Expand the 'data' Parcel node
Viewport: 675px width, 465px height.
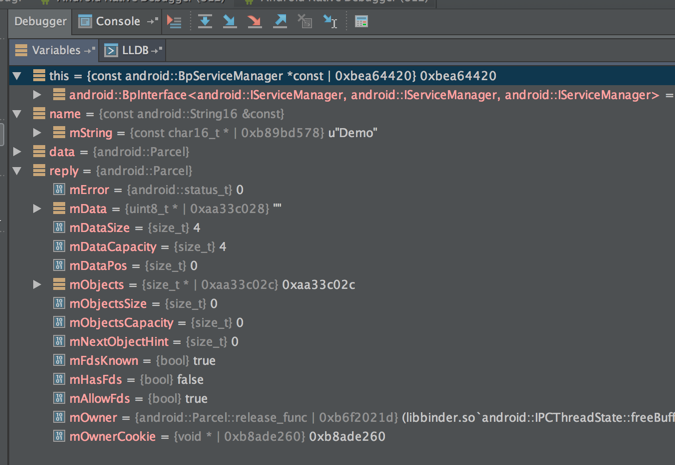tap(17, 152)
